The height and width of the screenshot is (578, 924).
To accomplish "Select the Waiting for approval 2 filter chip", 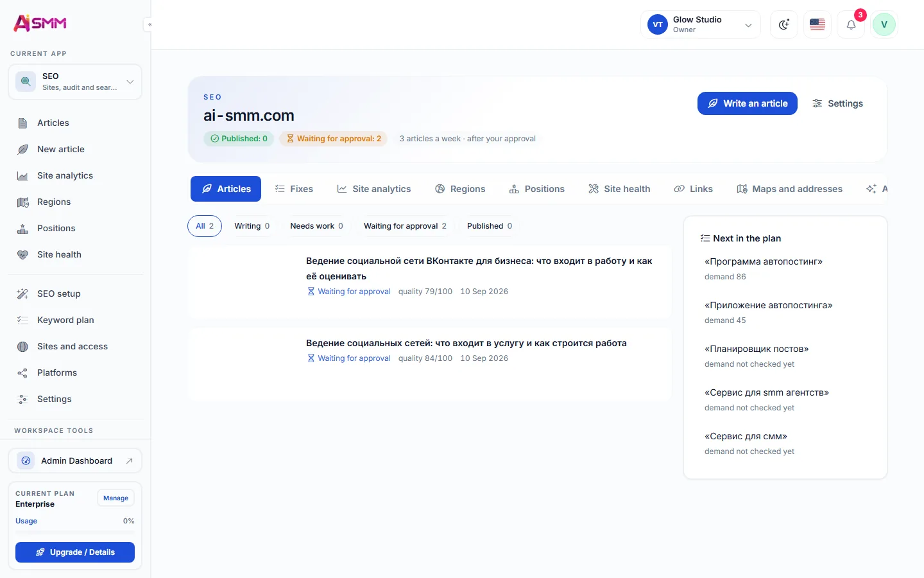I will 405,226.
